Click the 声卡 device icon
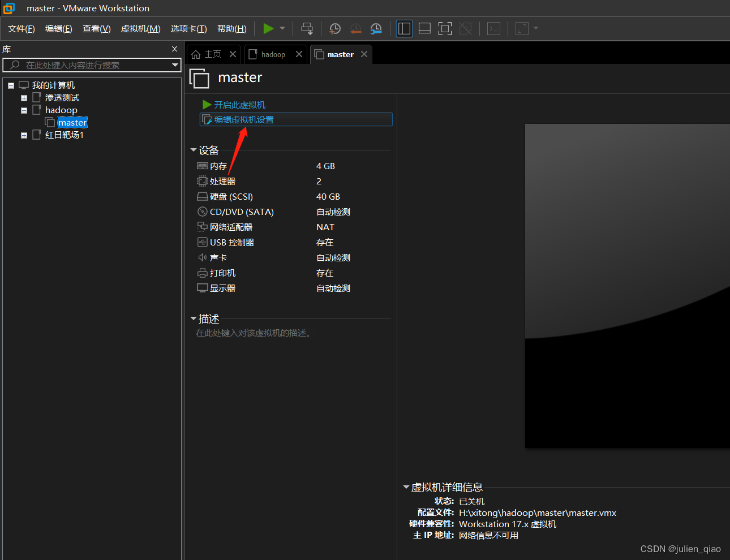This screenshot has height=560, width=730. (x=203, y=257)
